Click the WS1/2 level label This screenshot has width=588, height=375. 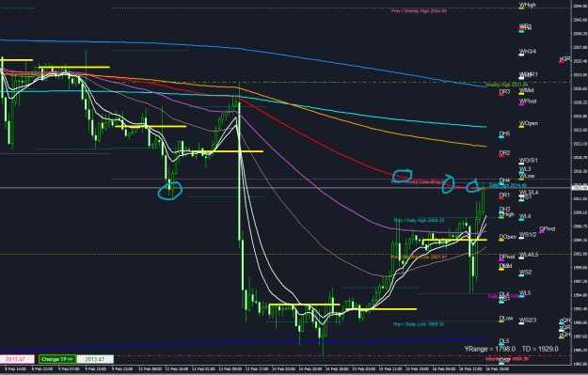tap(528, 235)
